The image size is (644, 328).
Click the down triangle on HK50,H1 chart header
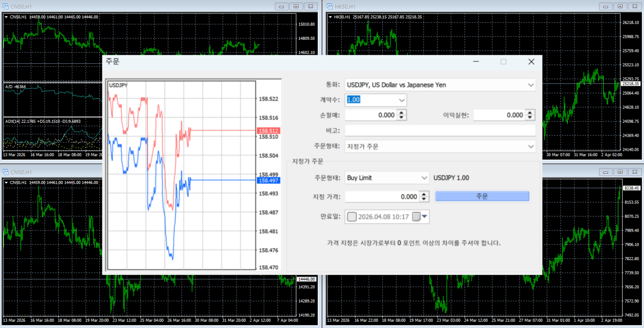tap(330, 17)
